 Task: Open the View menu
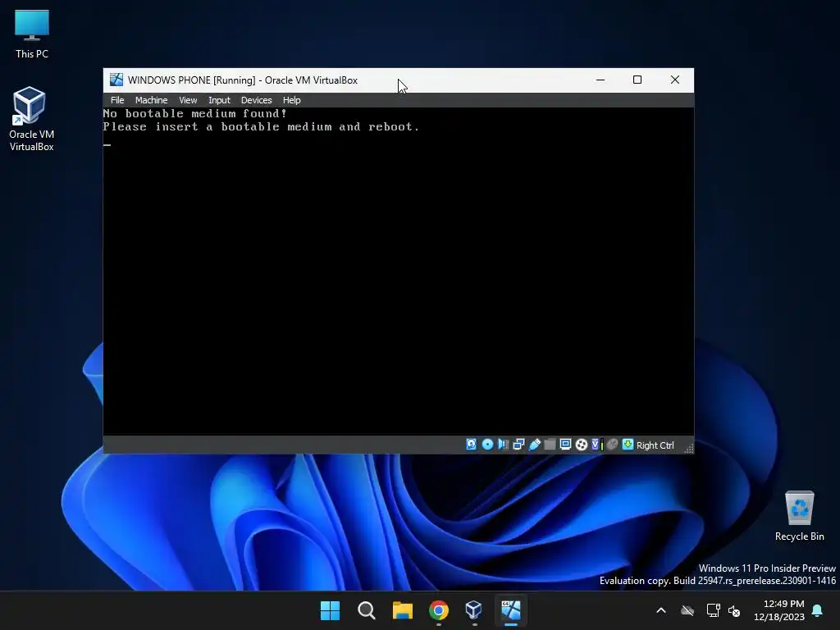[188, 100]
